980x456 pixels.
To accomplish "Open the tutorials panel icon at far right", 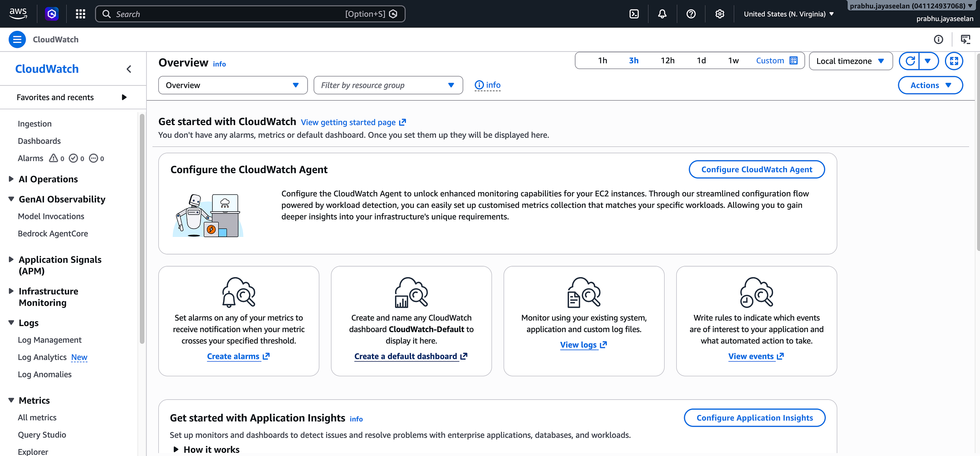I will pyautogui.click(x=966, y=40).
